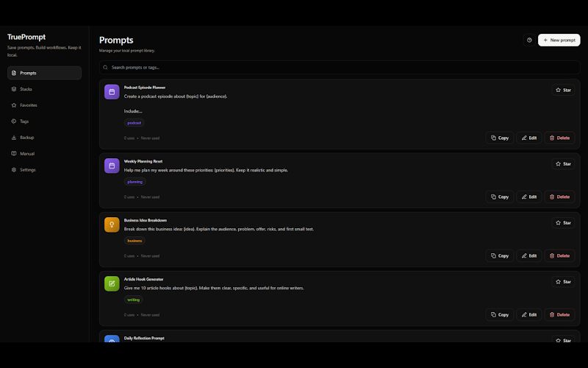Edit the Podcast Episode Planner prompt
Viewport: 588px width, 368px height.
(x=528, y=138)
